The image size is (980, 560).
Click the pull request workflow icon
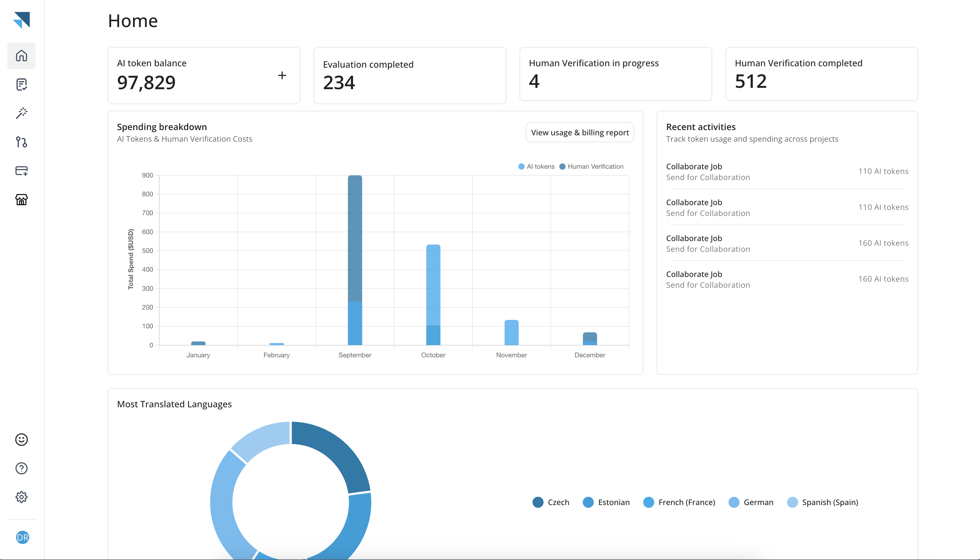22,142
